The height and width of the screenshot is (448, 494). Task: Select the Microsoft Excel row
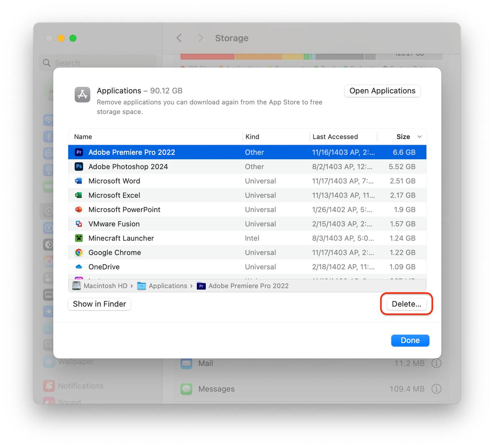pos(247,195)
